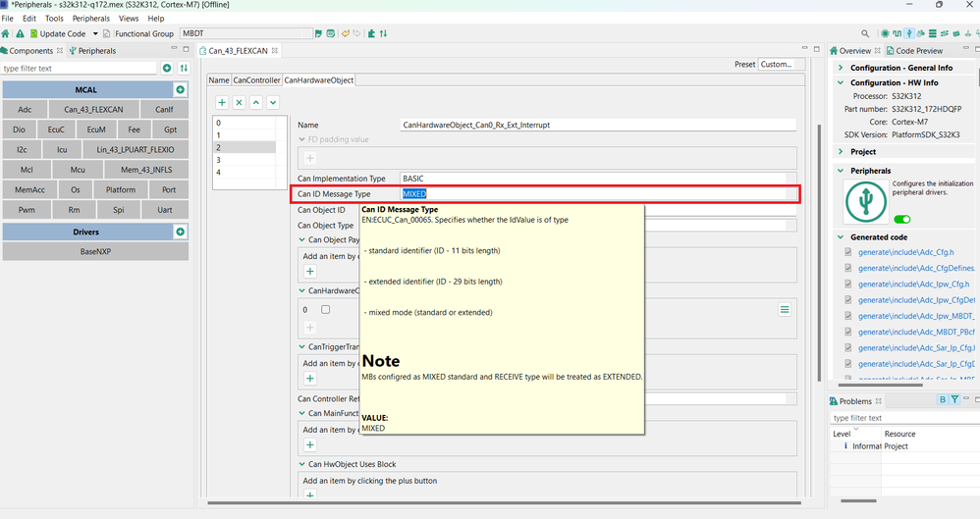Toggle checkbox for Adc_CfgDefines file
Screen dimensions: 980x519
(848, 268)
